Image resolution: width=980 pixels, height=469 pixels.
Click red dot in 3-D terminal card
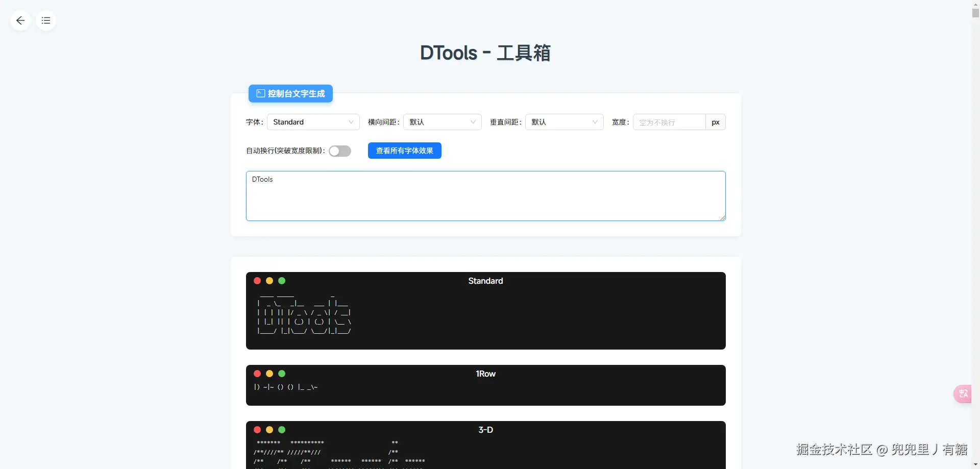click(x=257, y=430)
